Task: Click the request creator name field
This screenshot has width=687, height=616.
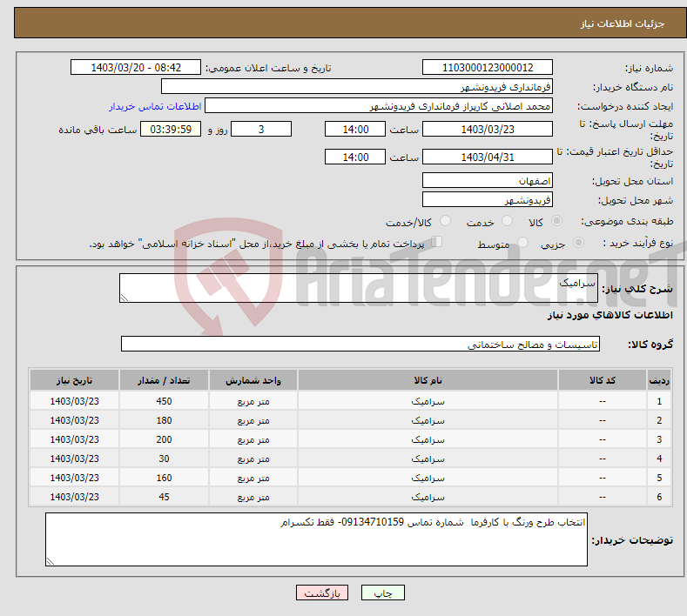Action: click(x=379, y=106)
